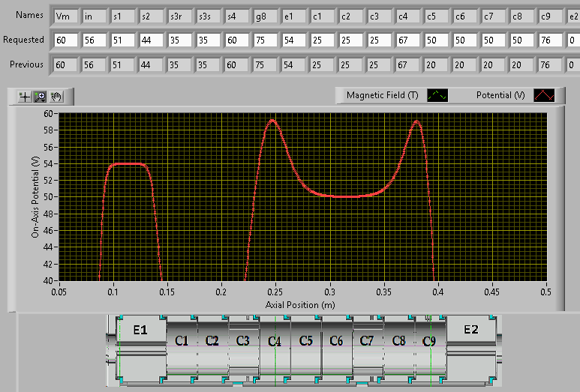Click the E2 electrode in the trap diagram
Image resolution: width=580 pixels, height=392 pixels.
(470, 330)
